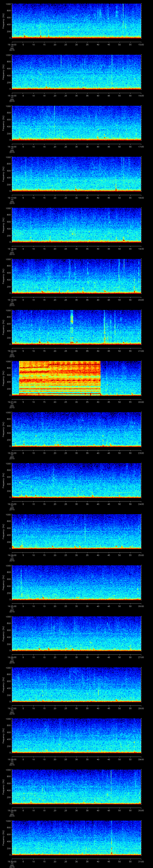Click the 19:25:00 time axis label
This screenshot has height=868, width=153.
click(x=12, y=606)
